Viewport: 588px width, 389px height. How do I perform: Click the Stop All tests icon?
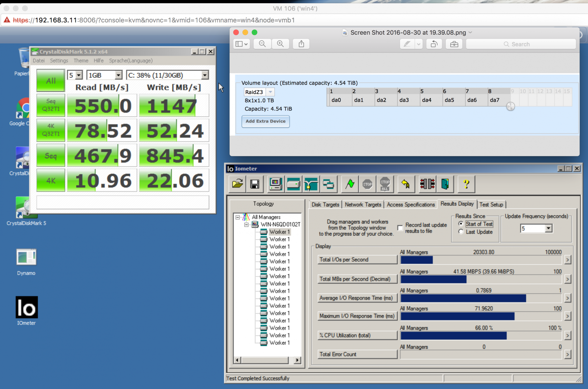pos(385,184)
